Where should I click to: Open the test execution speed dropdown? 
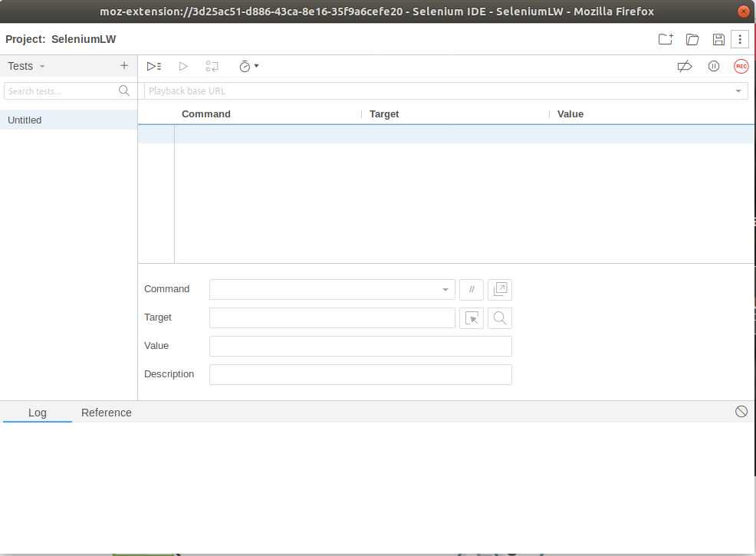pyautogui.click(x=248, y=67)
